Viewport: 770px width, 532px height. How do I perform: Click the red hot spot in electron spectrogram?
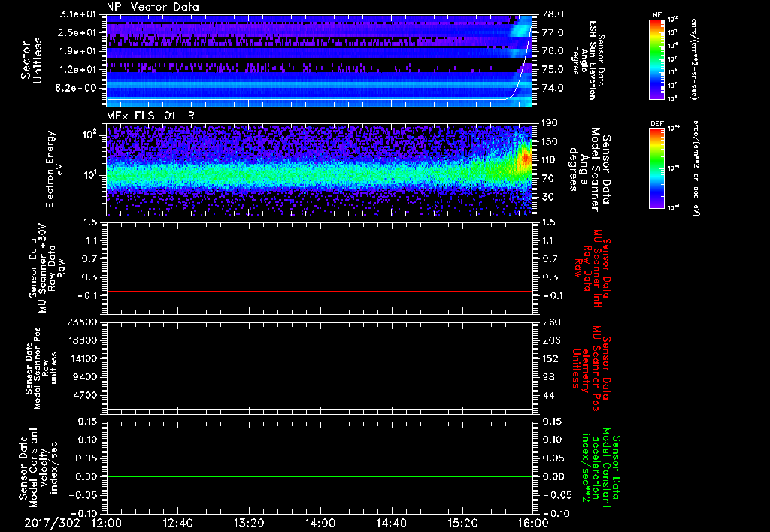tap(524, 159)
